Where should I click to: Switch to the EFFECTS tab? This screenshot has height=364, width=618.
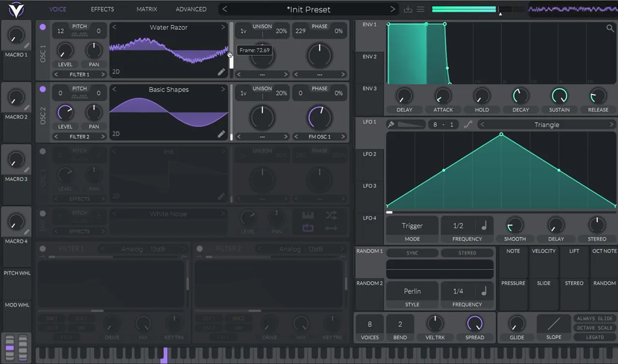[102, 9]
